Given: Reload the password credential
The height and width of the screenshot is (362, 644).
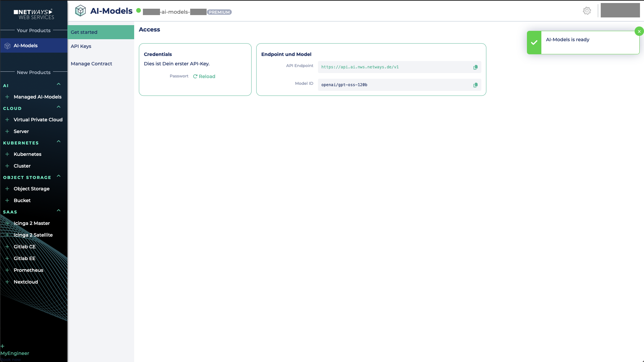Looking at the screenshot, I should point(204,76).
